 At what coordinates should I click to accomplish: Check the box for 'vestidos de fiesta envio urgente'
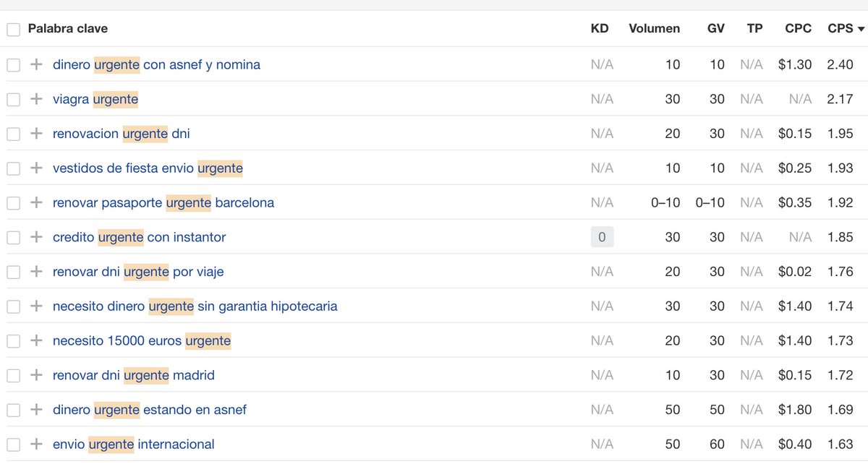coord(13,169)
